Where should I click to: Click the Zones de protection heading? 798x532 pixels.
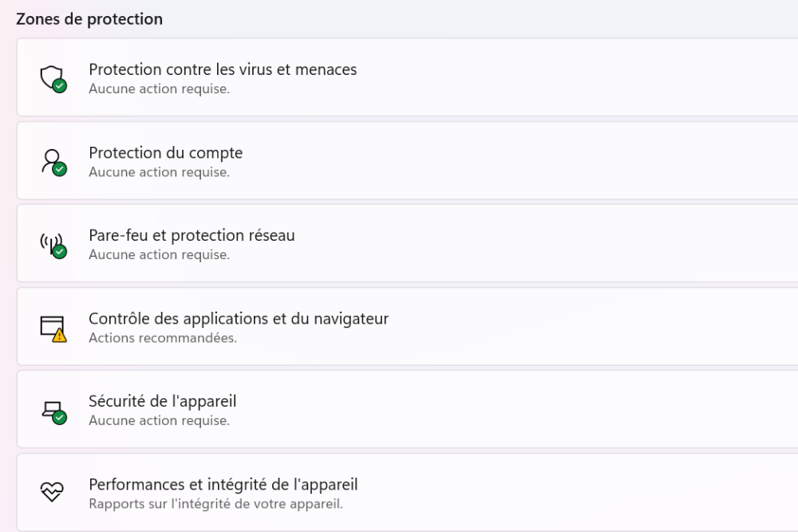point(89,18)
